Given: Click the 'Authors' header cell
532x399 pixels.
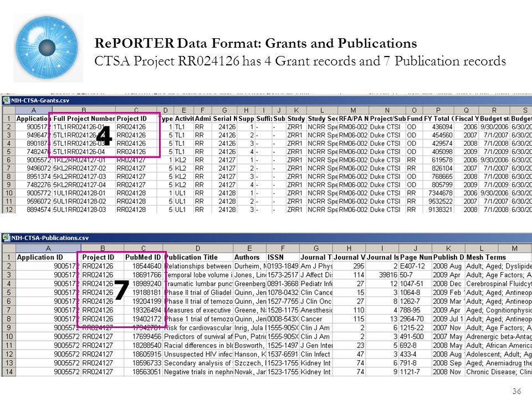Looking at the screenshot, I should (249, 257).
